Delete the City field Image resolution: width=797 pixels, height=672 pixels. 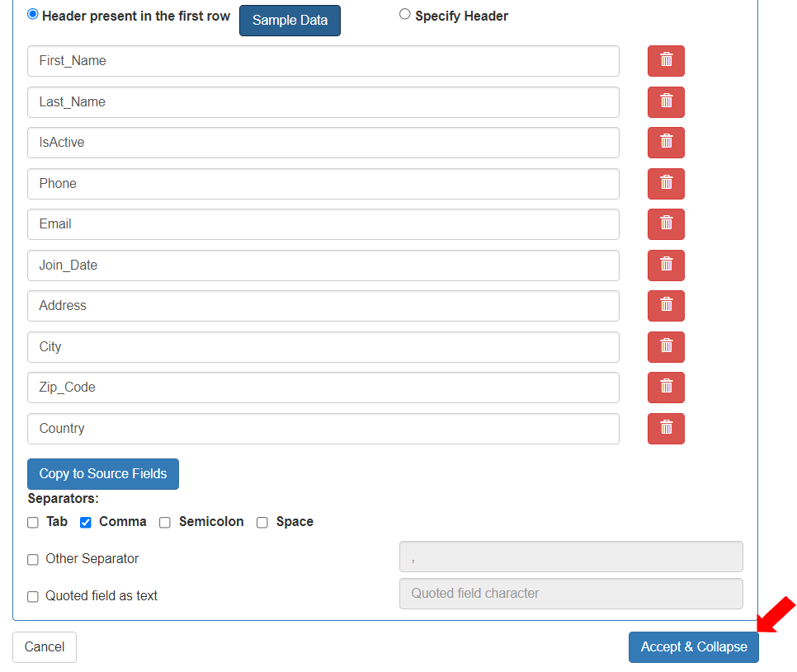666,346
